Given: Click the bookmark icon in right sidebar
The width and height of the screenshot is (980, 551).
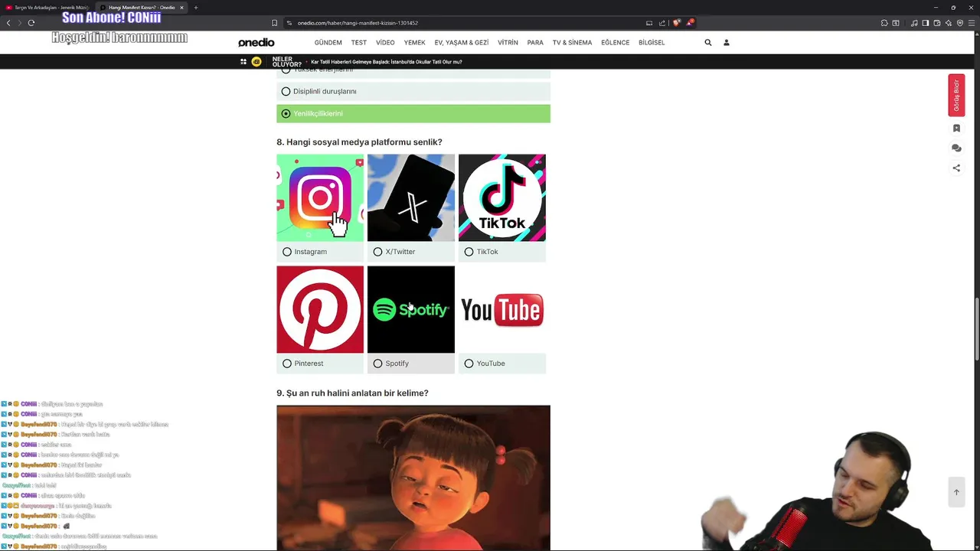Looking at the screenshot, I should tap(956, 129).
